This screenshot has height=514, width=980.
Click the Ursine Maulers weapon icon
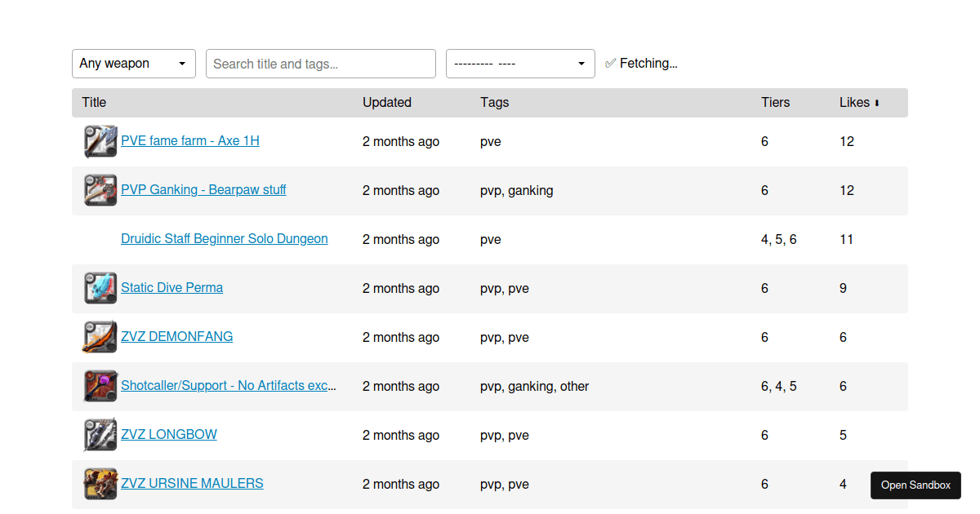pyautogui.click(x=100, y=484)
